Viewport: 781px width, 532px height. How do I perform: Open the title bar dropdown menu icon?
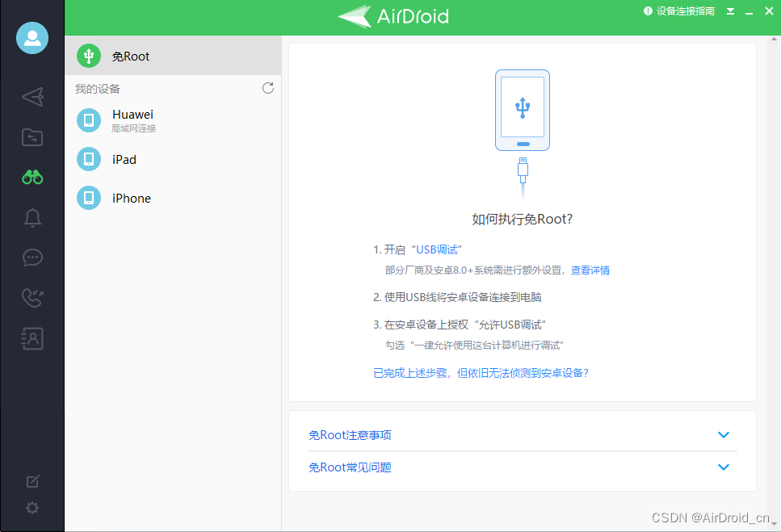pyautogui.click(x=730, y=11)
